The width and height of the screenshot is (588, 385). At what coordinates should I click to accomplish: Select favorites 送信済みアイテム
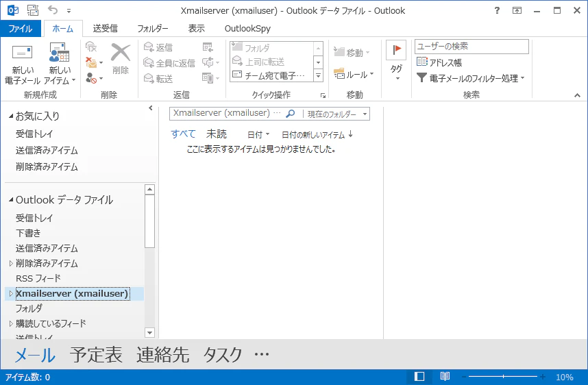pyautogui.click(x=47, y=150)
